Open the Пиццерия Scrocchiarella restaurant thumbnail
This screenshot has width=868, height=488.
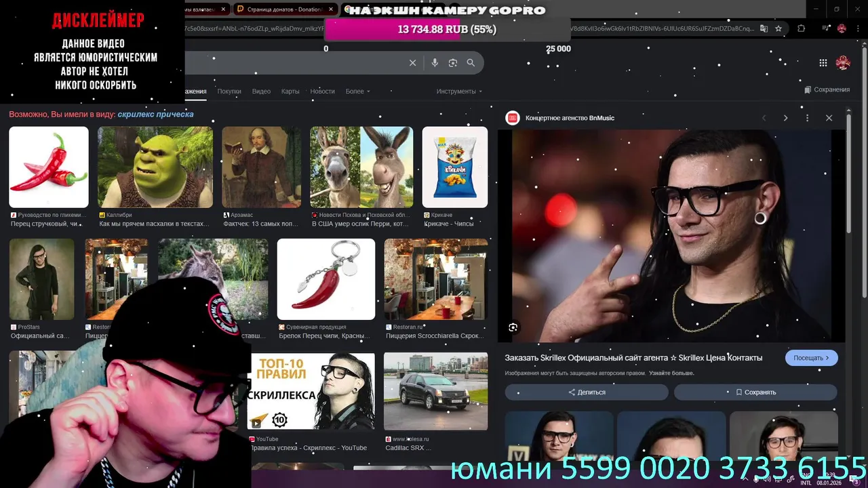tap(436, 279)
